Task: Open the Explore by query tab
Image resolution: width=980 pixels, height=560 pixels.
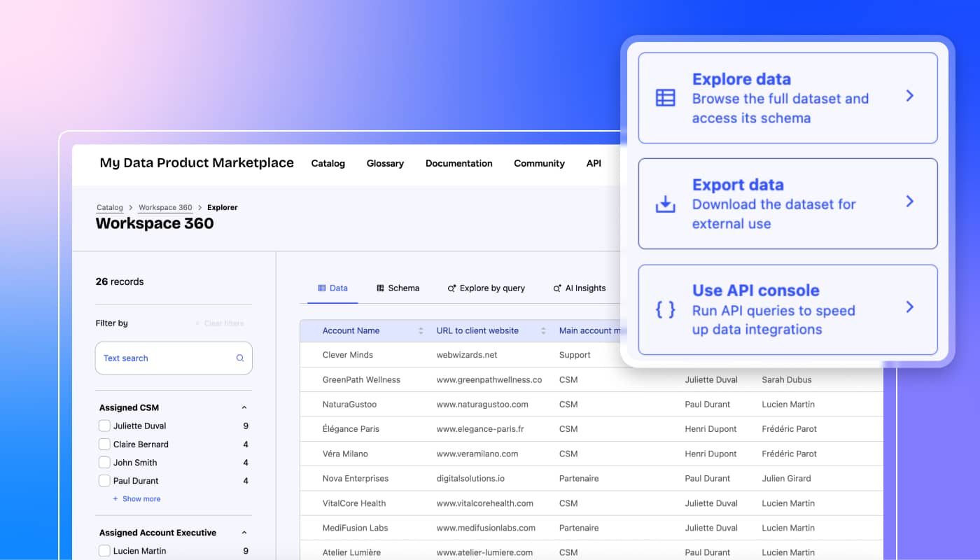Action: 486,288
